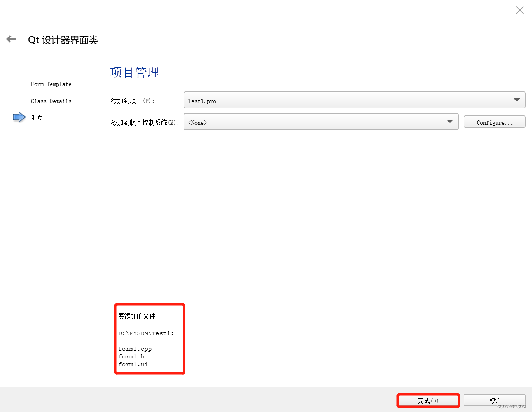Open the 添加到版本控制系统 <None> dropdown
This screenshot has width=532, height=412.
[321, 122]
